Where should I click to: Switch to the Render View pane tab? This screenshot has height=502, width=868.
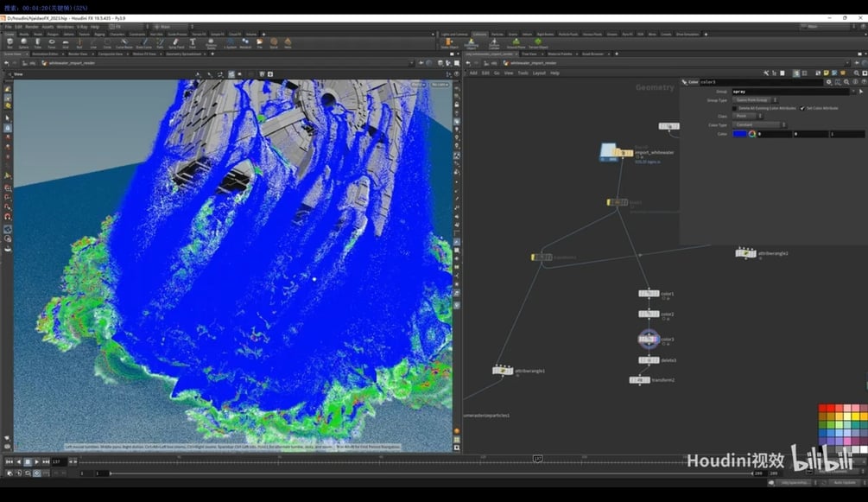tap(78, 54)
